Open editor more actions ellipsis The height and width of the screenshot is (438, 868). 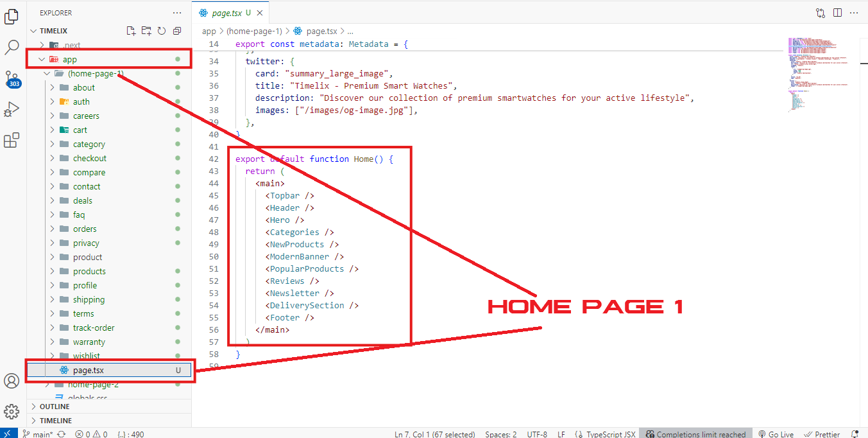854,13
